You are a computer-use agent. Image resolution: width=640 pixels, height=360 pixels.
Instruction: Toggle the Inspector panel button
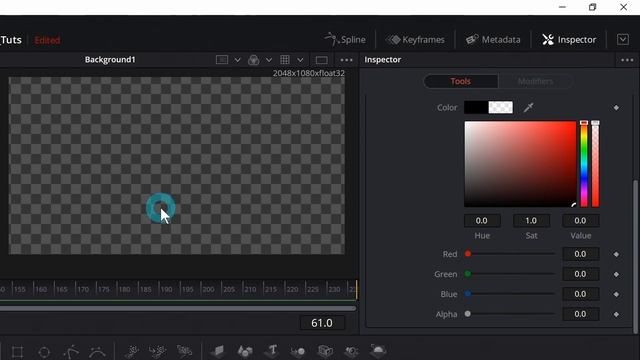coord(569,40)
